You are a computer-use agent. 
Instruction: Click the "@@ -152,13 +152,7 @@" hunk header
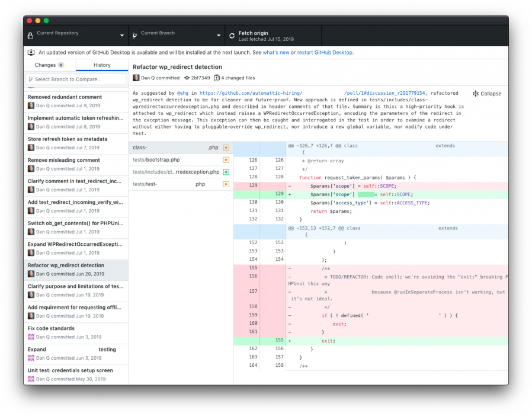click(x=370, y=232)
